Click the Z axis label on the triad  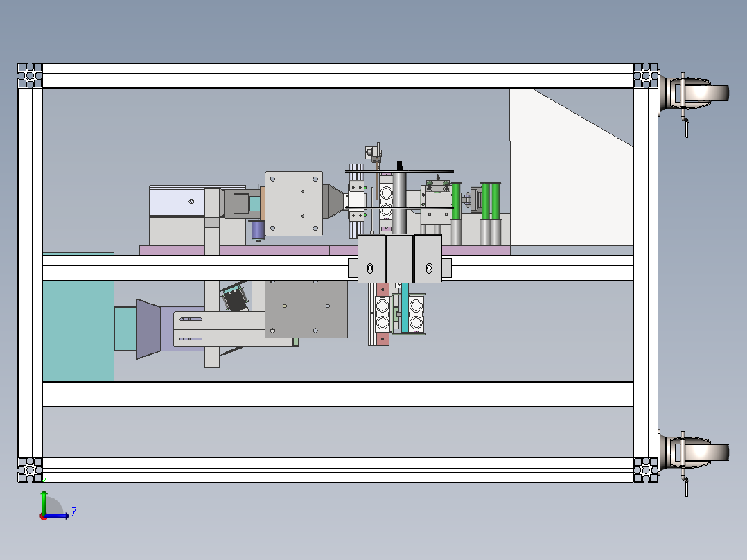pyautogui.click(x=74, y=512)
